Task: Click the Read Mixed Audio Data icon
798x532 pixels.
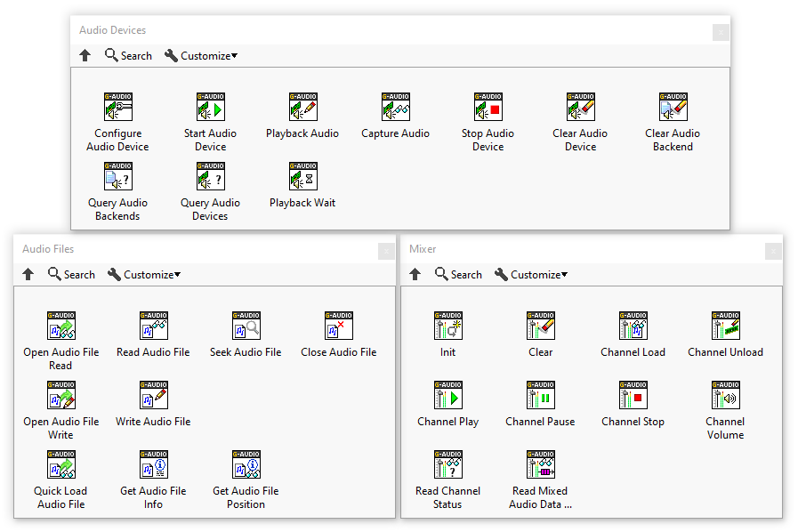Action: [x=540, y=465]
